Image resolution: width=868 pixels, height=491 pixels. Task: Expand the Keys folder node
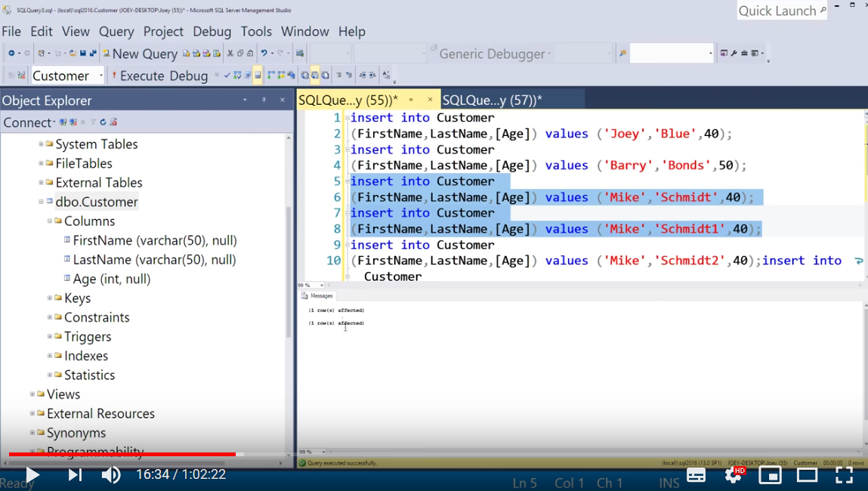[50, 298]
